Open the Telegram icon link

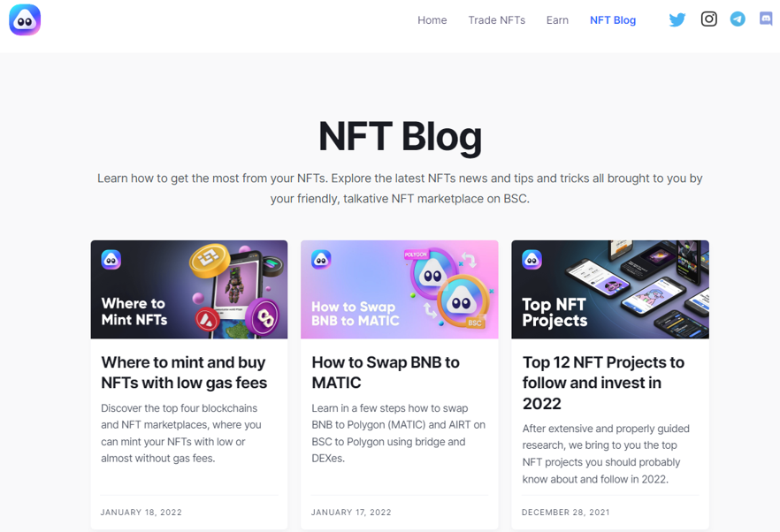pos(738,19)
